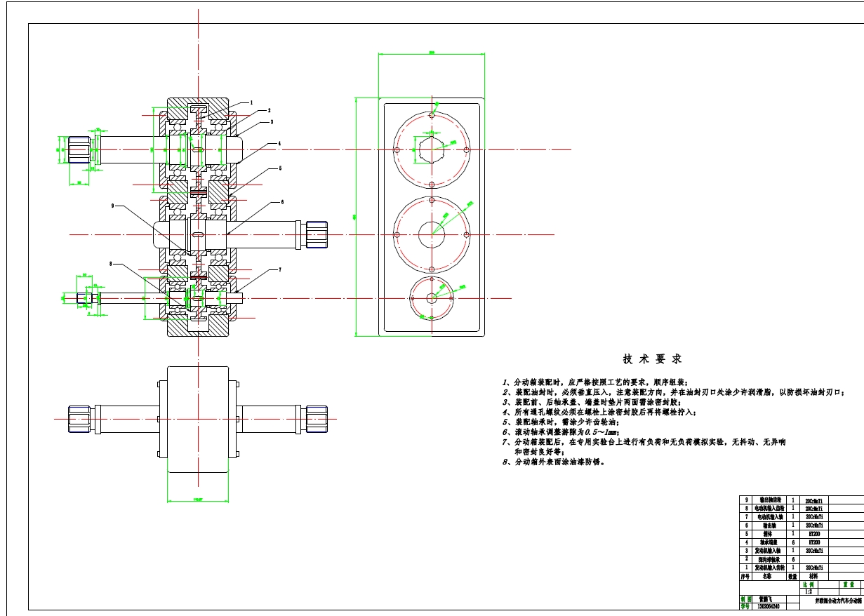Click material 'HT200' in the 轴承端盖 row
This screenshot has height=616, width=864.
tap(814, 542)
